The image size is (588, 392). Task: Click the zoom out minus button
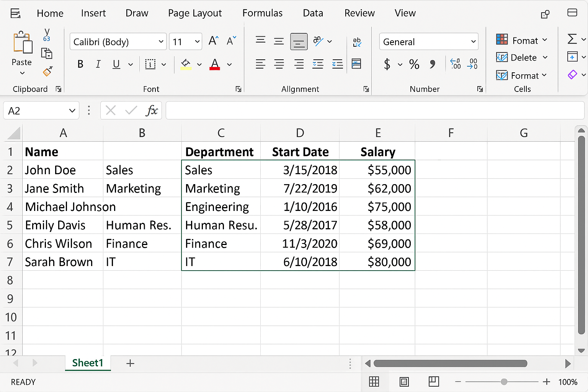coord(458,382)
